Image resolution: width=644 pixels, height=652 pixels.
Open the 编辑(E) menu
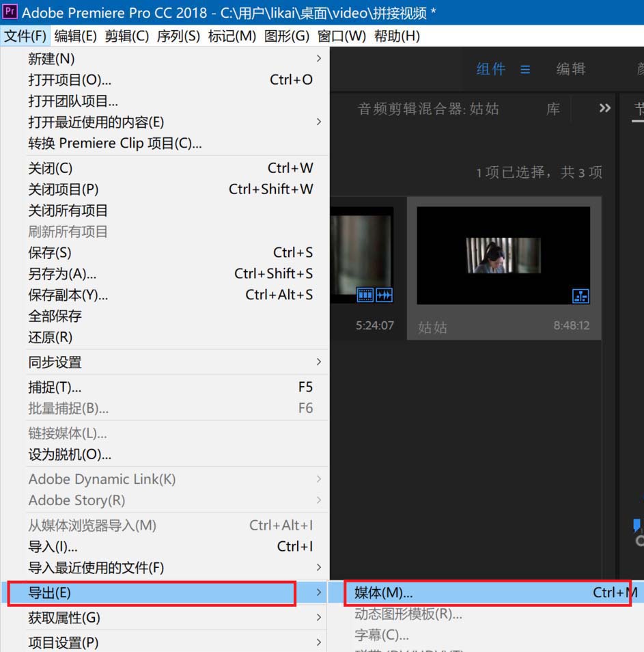tap(75, 36)
